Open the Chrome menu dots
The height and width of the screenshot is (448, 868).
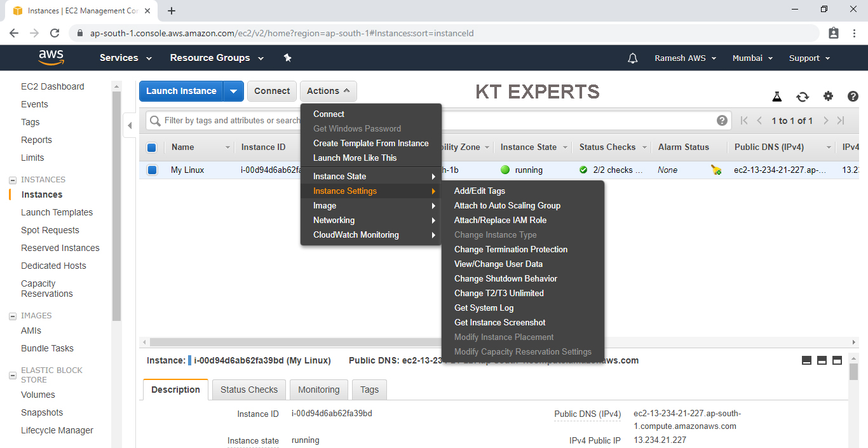[854, 33]
